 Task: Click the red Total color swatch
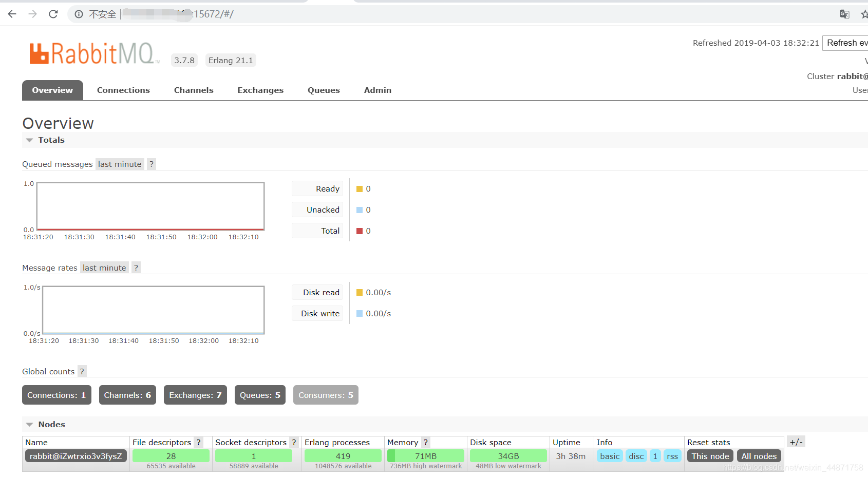tap(360, 231)
